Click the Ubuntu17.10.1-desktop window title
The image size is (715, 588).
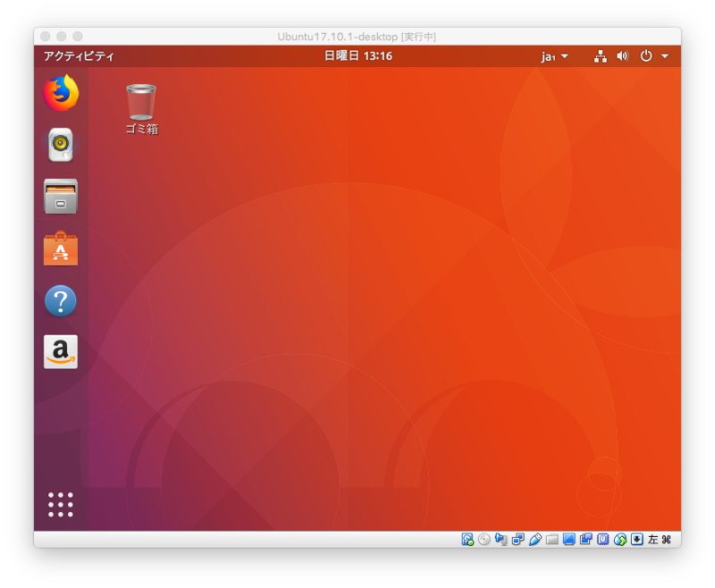coord(357,37)
